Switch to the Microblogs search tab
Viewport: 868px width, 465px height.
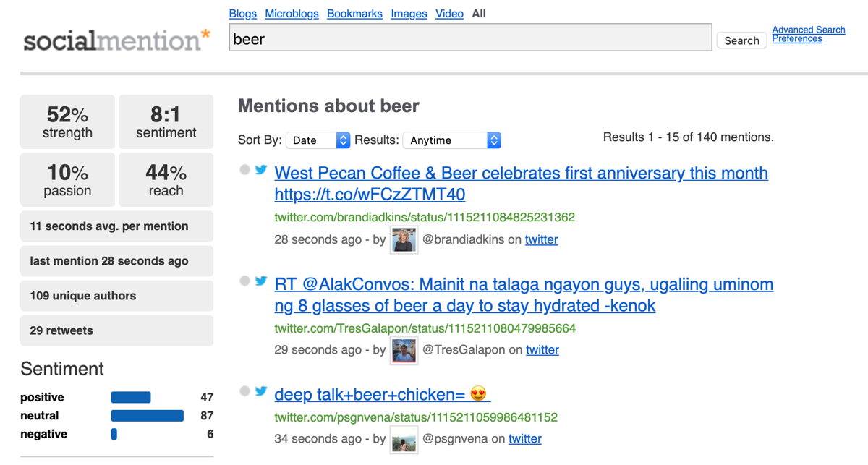pyautogui.click(x=292, y=14)
